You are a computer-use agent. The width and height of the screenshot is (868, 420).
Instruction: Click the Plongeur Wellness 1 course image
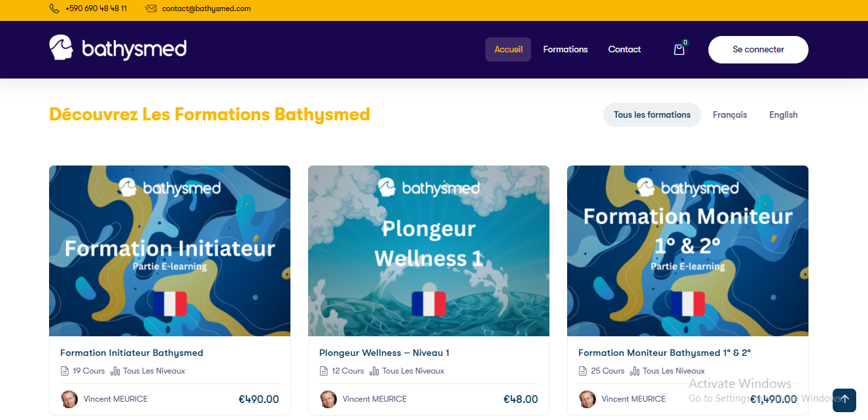[x=428, y=251]
